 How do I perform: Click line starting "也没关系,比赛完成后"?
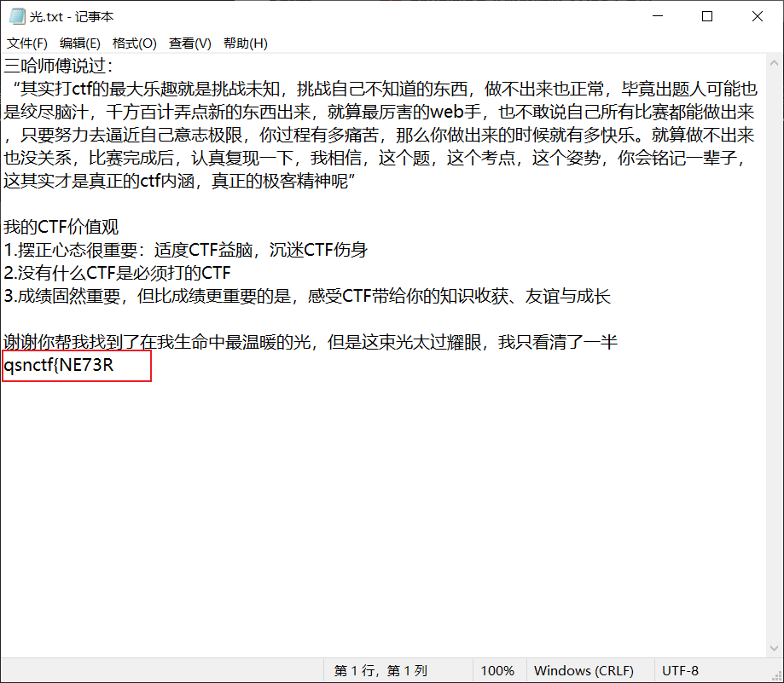tap(375, 158)
